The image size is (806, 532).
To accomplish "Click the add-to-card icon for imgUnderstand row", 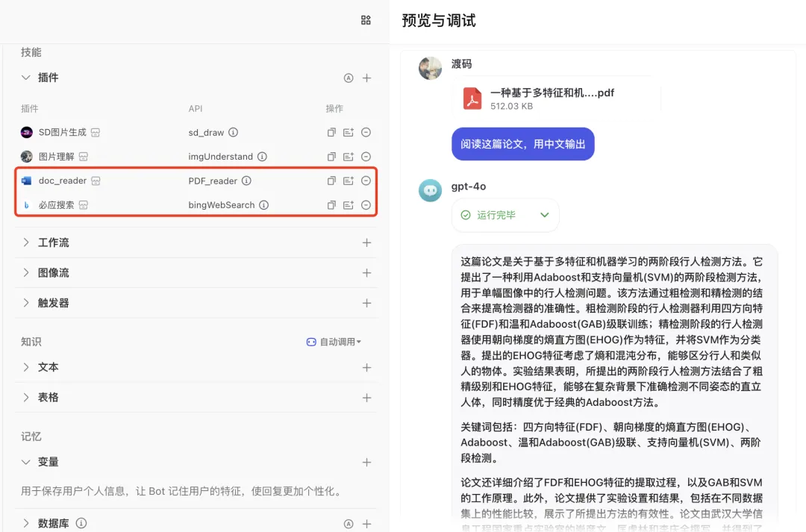I will tap(348, 157).
